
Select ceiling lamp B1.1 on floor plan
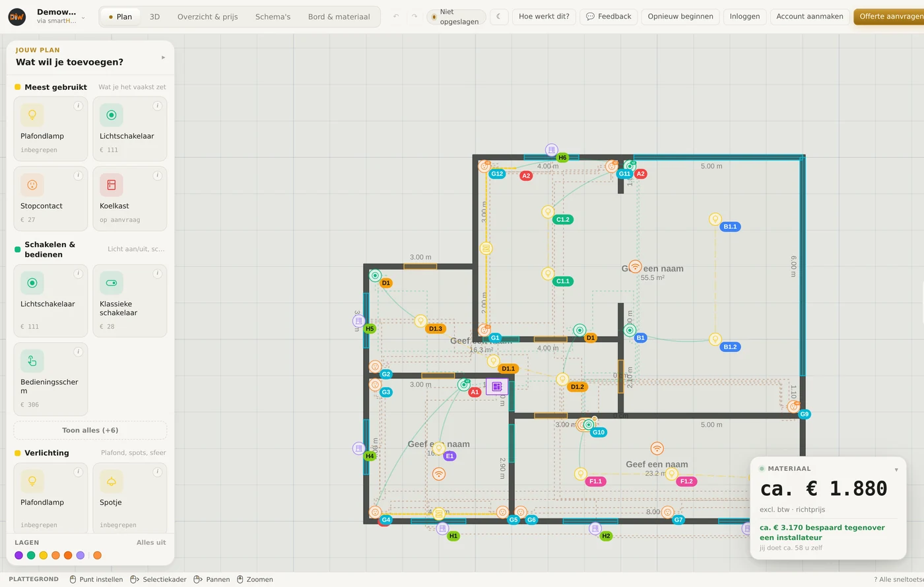click(x=715, y=219)
